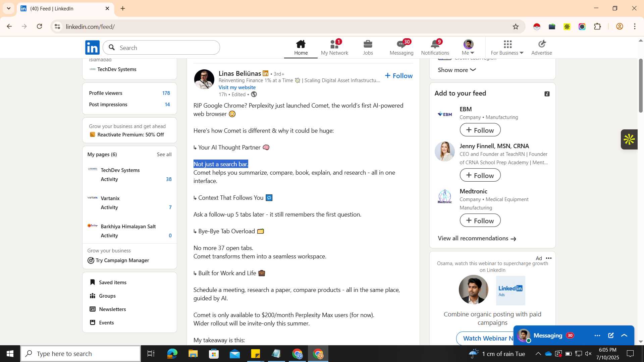This screenshot has width=644, height=362.
Task: Open Windows notification center
Action: (631, 354)
